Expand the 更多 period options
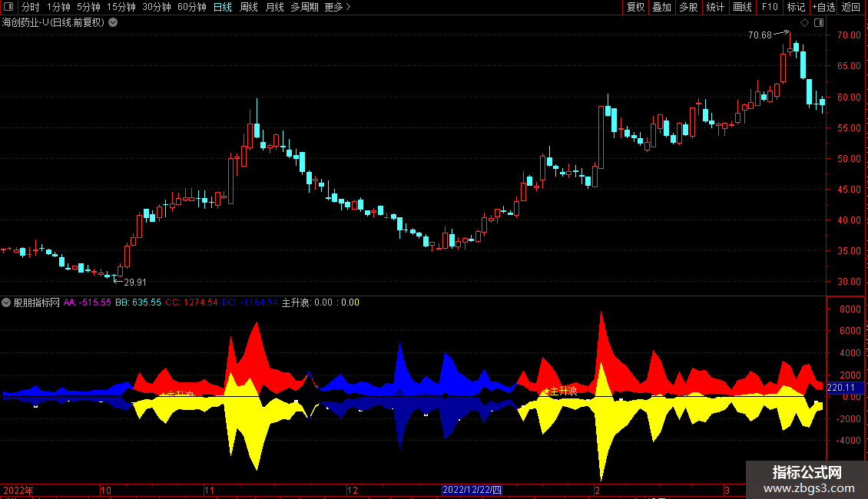 pos(338,7)
